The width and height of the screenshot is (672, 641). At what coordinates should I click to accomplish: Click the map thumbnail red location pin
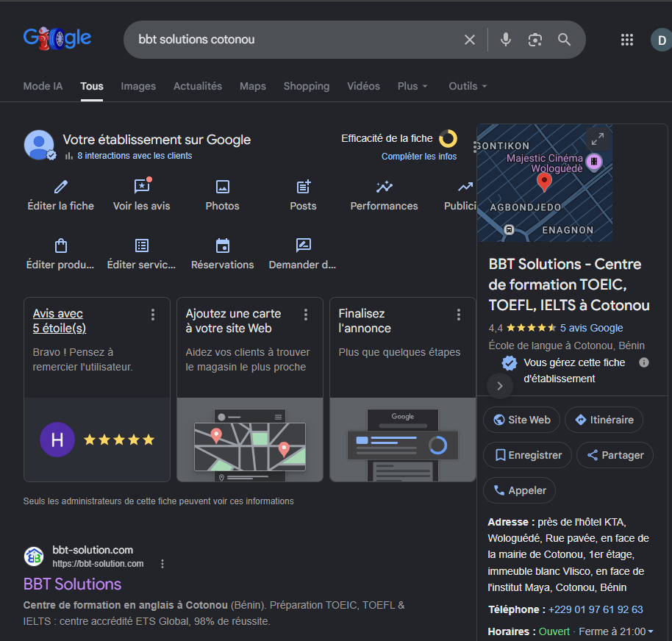(x=544, y=182)
